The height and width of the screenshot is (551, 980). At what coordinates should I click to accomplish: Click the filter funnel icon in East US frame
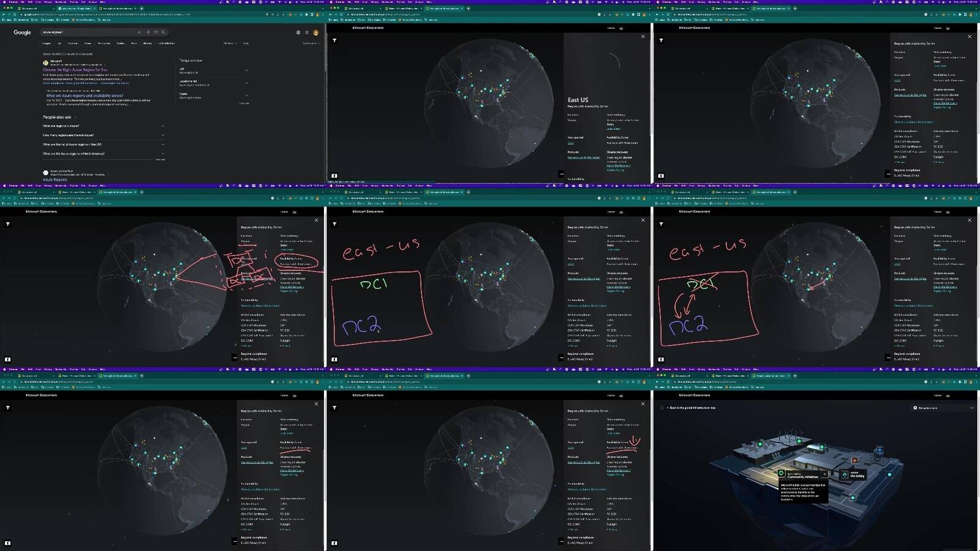(334, 40)
